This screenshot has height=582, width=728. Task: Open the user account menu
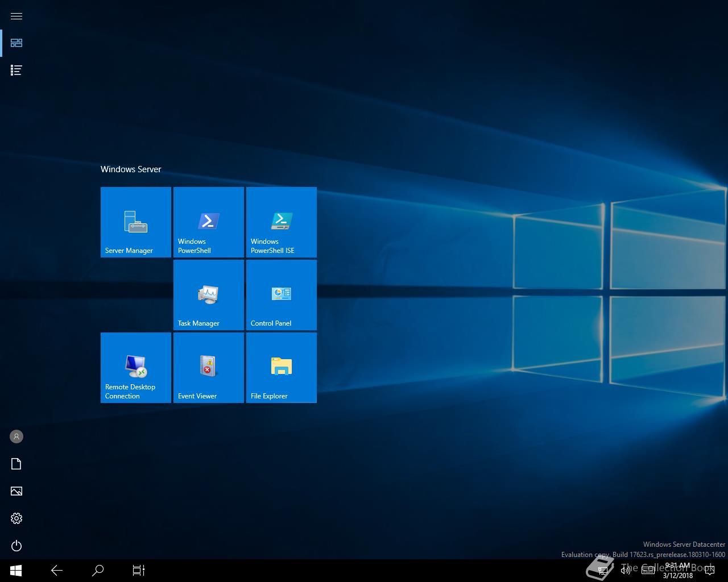pos(16,436)
